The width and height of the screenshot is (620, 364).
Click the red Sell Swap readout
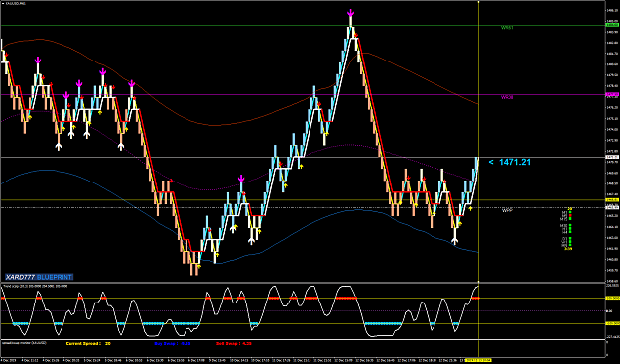coord(234,344)
